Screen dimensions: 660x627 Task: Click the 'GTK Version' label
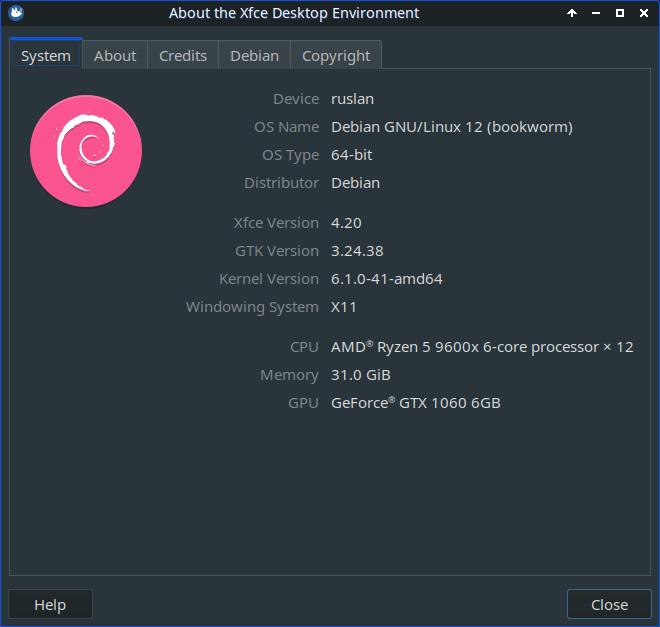pos(277,251)
